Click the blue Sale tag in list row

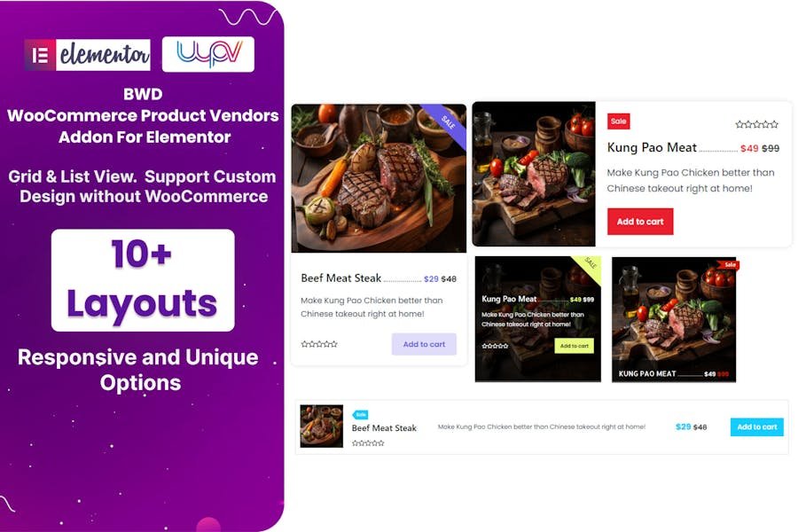tap(360, 414)
